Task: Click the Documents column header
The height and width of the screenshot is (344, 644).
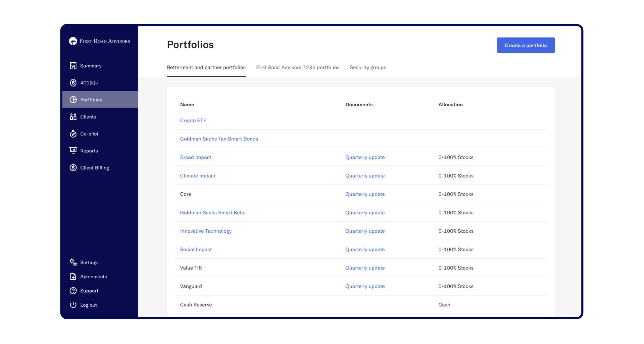Action: 359,105
